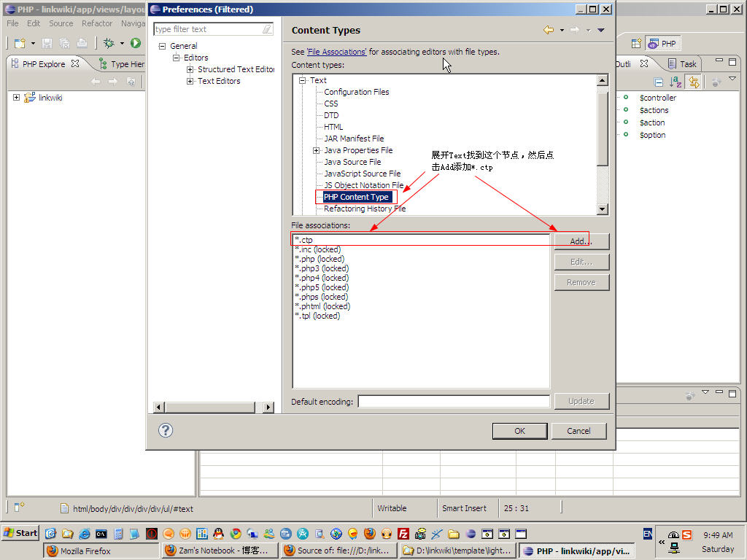Click the network tray icon
This screenshot has width=747, height=560.
point(673,548)
